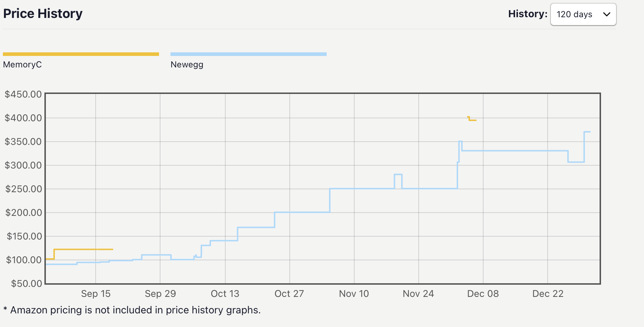The width and height of the screenshot is (644, 327).
Task: Click the Sep 15 date axis label
Action: [96, 294]
